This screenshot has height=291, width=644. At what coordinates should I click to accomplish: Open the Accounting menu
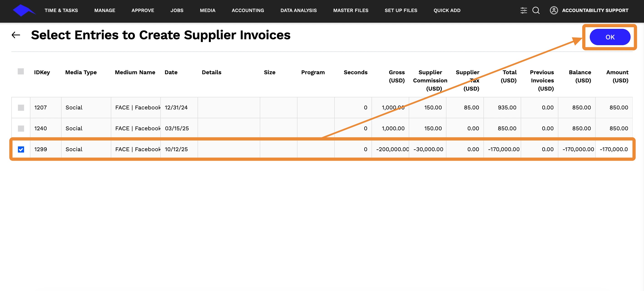click(248, 10)
